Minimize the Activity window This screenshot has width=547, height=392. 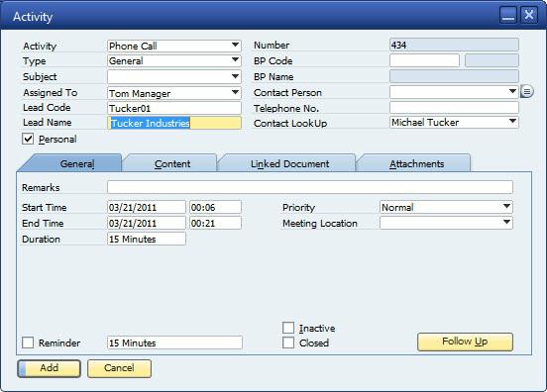(508, 15)
